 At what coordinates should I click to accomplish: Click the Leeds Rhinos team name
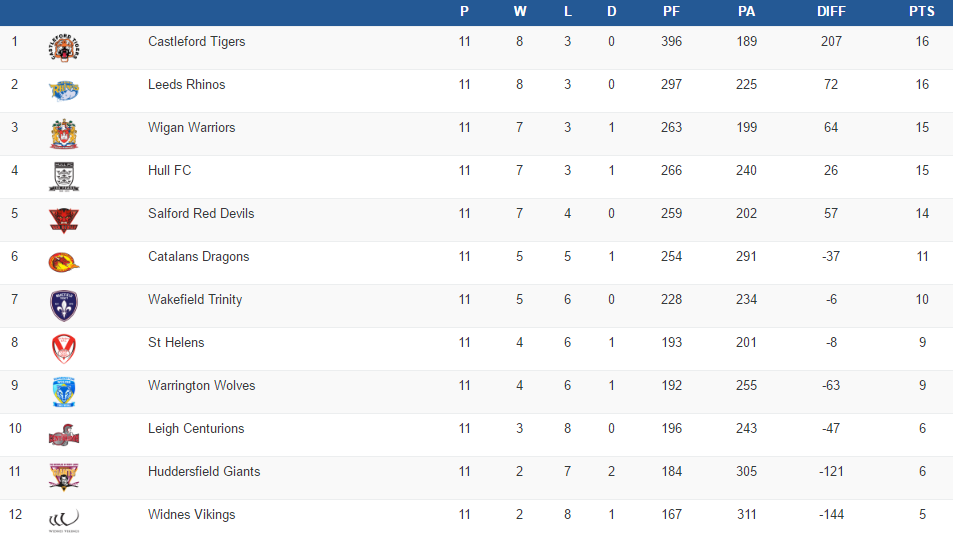(x=186, y=85)
